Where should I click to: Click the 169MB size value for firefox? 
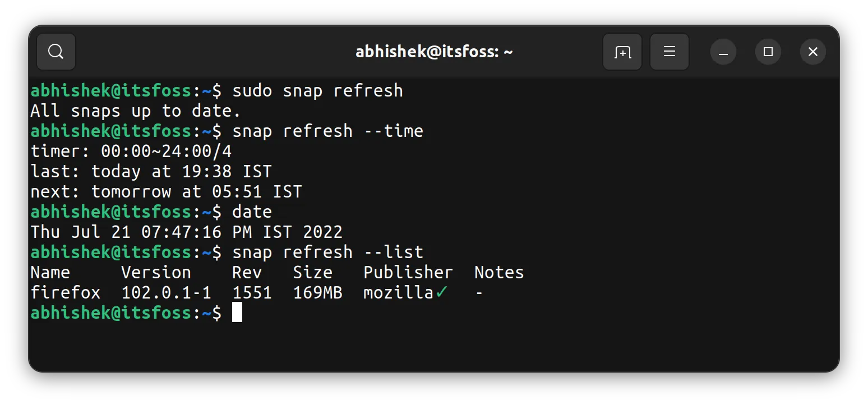click(318, 292)
